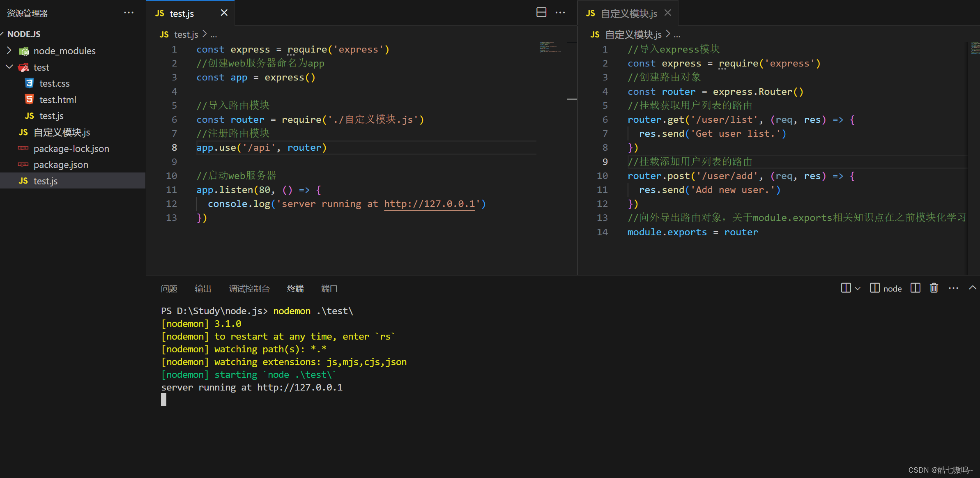980x478 pixels.
Task: Place cursor on module.exports = router line
Action: [x=692, y=232]
